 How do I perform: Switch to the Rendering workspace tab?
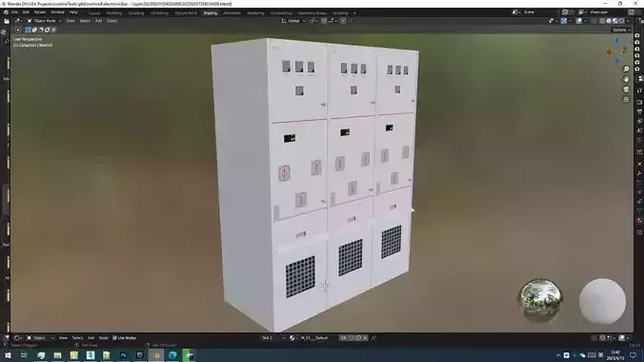255,13
